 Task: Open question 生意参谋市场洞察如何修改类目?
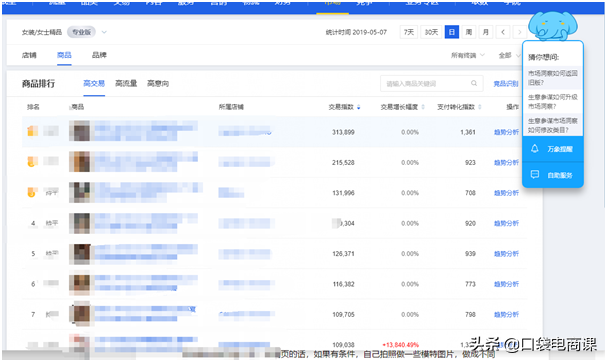pyautogui.click(x=552, y=125)
